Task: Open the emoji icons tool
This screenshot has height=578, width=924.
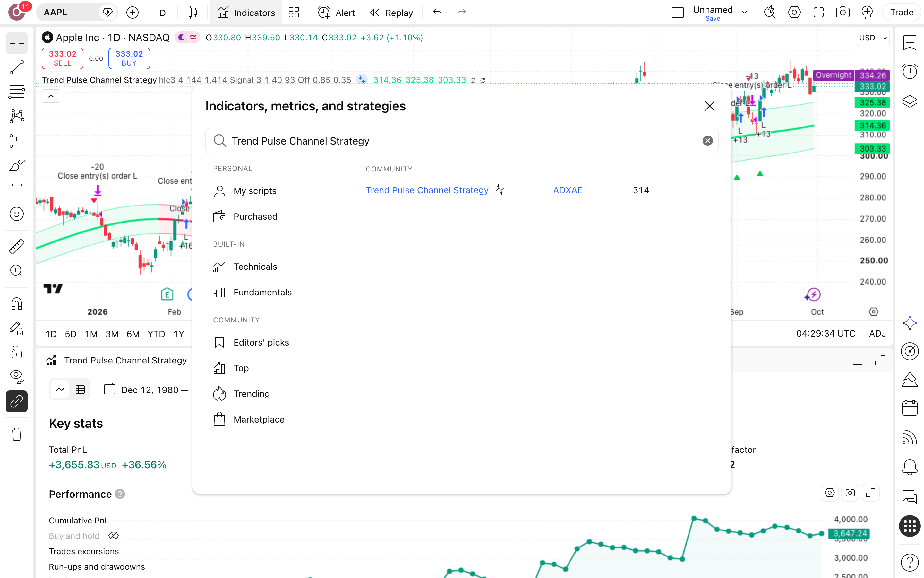Action: pos(16,214)
